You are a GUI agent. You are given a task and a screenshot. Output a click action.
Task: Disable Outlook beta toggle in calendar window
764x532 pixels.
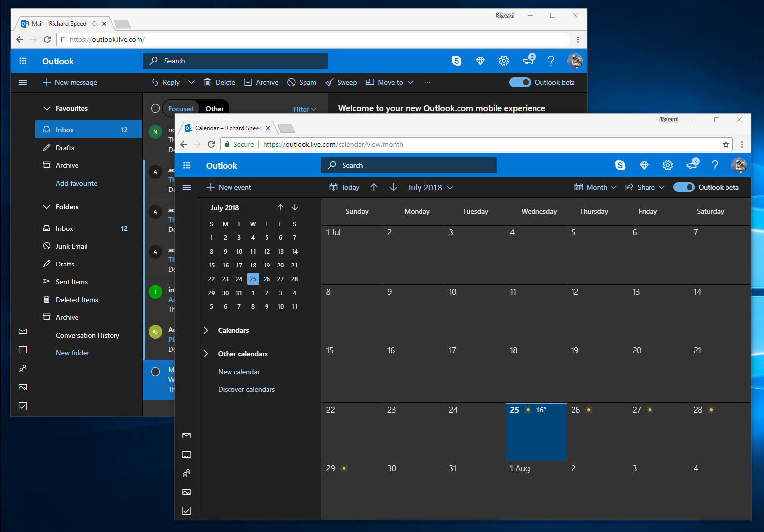pyautogui.click(x=684, y=187)
